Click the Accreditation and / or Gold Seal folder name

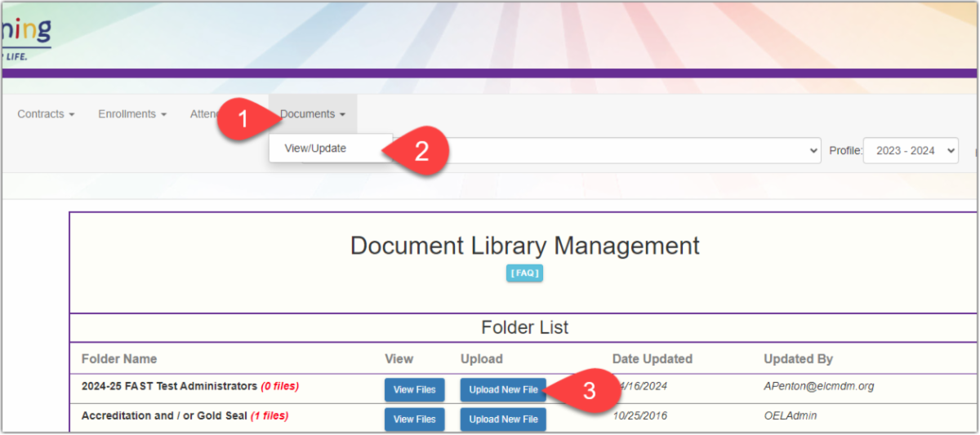tap(163, 416)
